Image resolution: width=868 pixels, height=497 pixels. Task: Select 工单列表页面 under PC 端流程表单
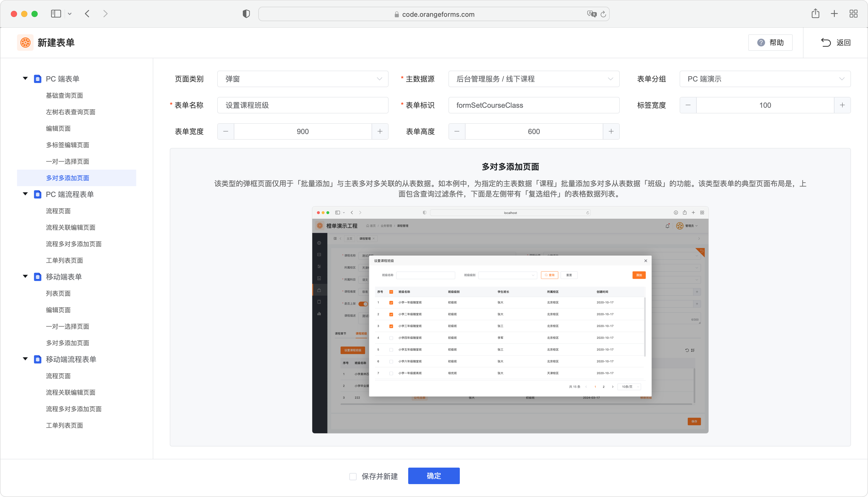point(65,260)
